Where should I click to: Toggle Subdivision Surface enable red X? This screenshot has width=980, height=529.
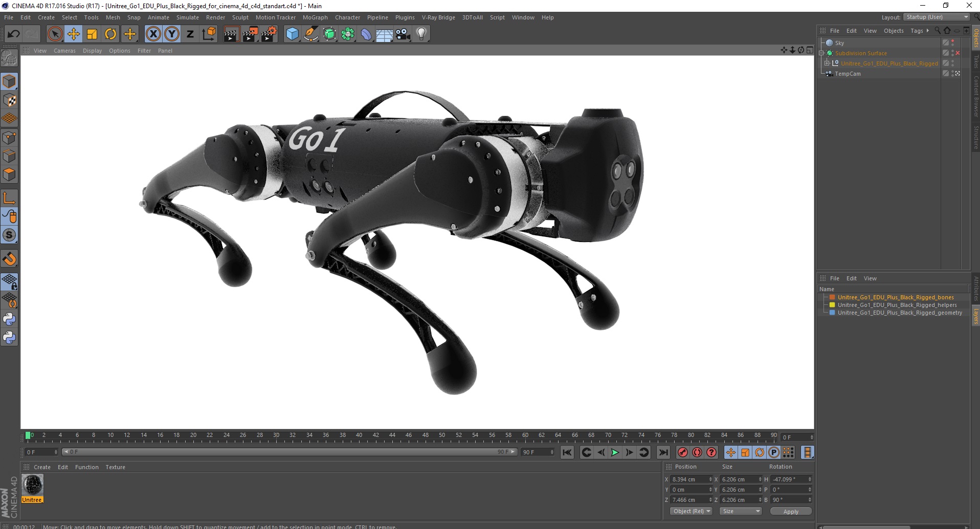click(957, 53)
